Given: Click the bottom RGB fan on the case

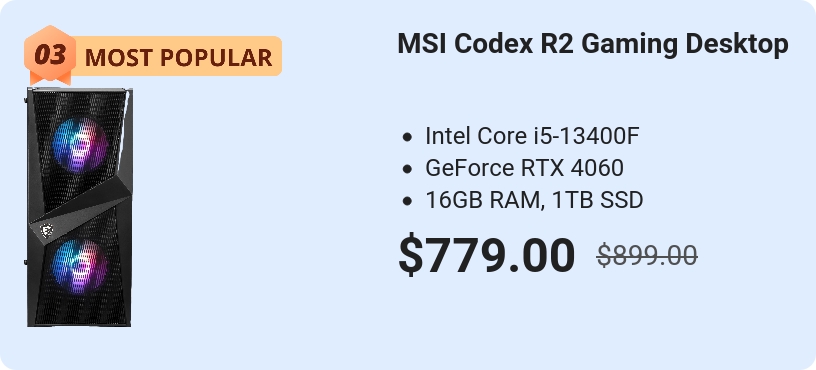Looking at the screenshot, I should pyautogui.click(x=80, y=265).
